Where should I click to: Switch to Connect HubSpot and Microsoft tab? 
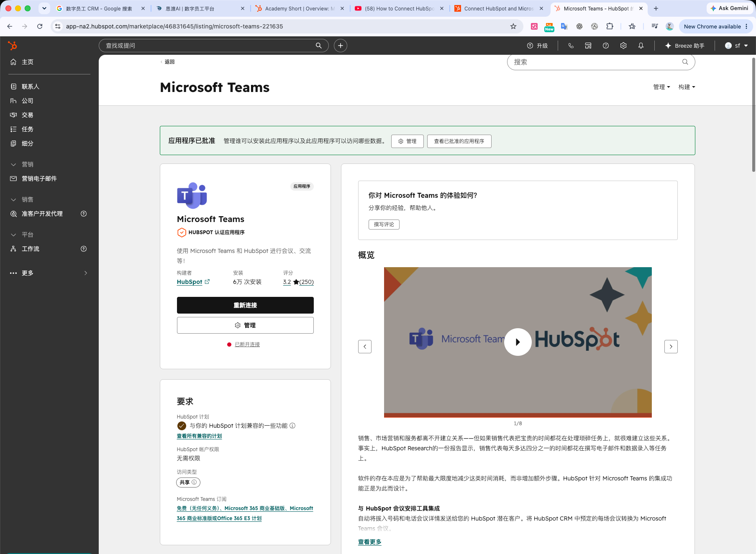click(x=499, y=8)
